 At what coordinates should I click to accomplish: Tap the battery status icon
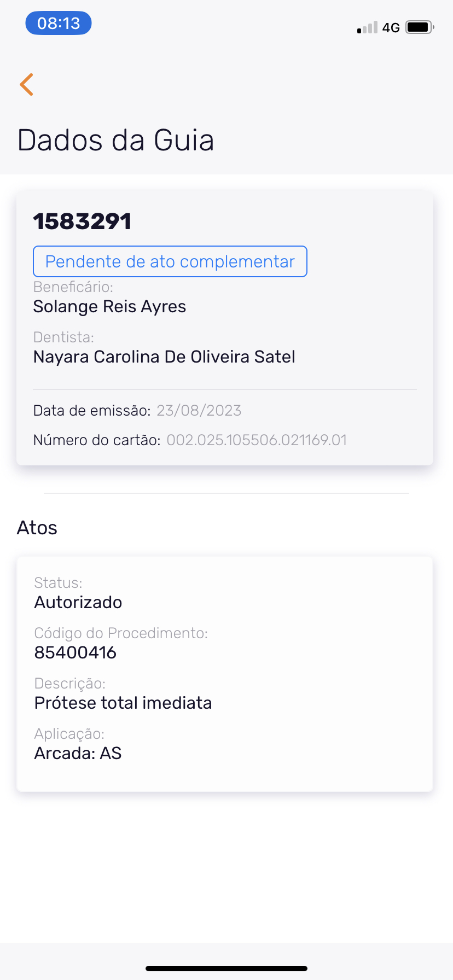[420, 27]
